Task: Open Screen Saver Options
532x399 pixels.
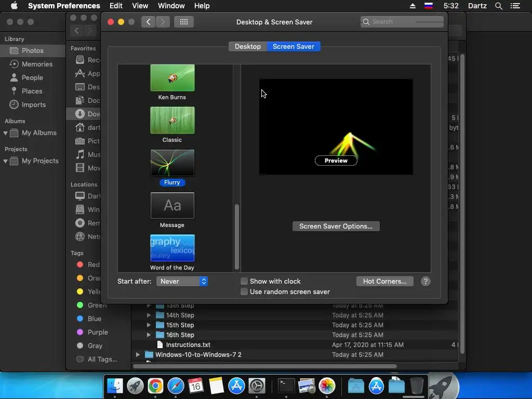Action: click(x=336, y=227)
